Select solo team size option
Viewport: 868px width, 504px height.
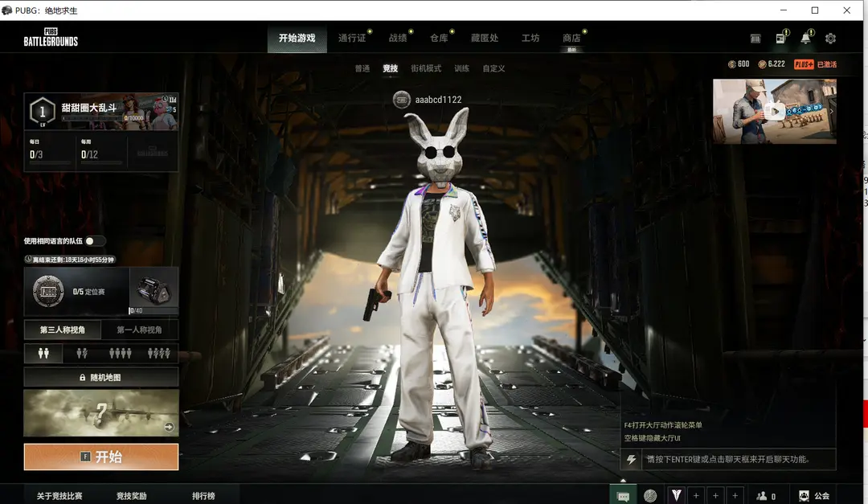pos(43,353)
